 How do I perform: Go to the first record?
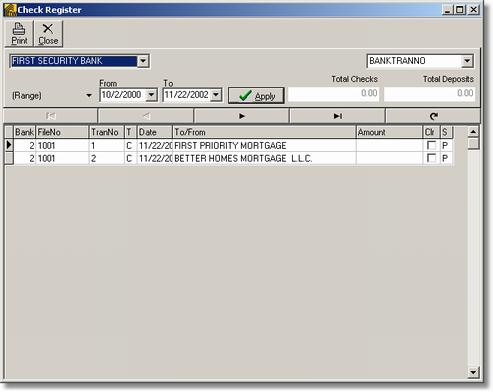coord(51,116)
